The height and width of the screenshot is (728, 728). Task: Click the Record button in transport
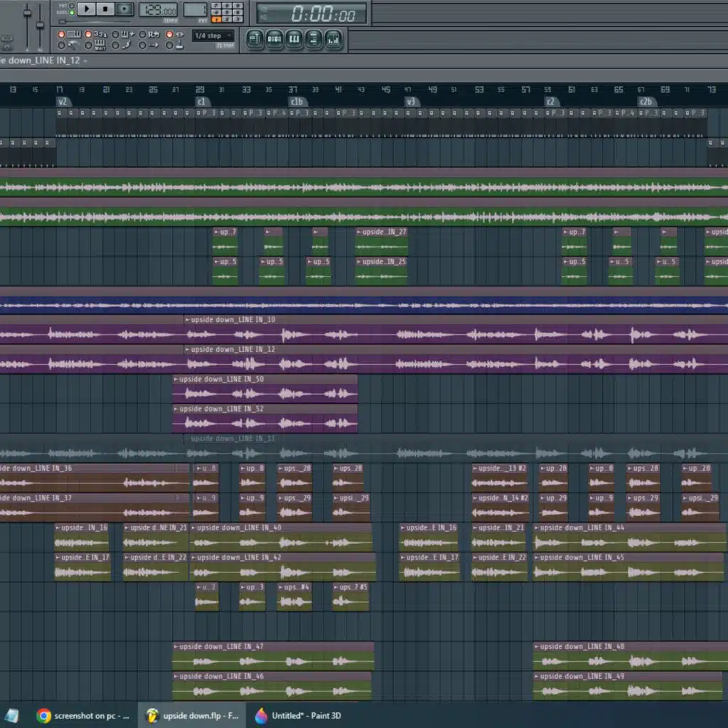pos(124,9)
